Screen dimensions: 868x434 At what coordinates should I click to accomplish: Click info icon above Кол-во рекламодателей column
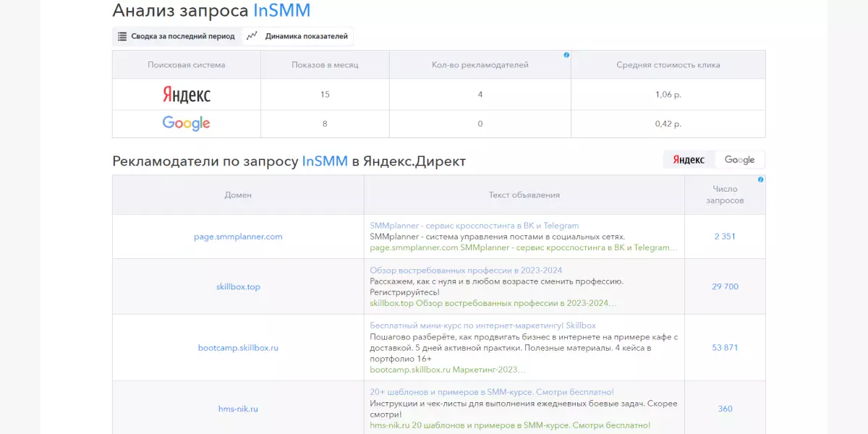(566, 55)
